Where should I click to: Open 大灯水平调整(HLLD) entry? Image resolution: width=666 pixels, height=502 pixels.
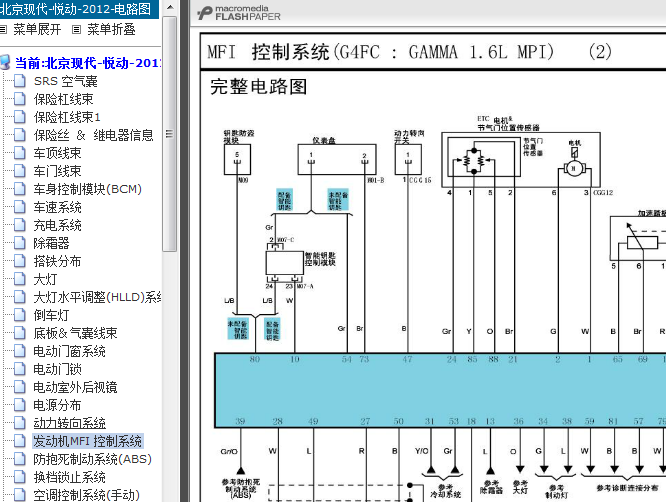(x=97, y=297)
